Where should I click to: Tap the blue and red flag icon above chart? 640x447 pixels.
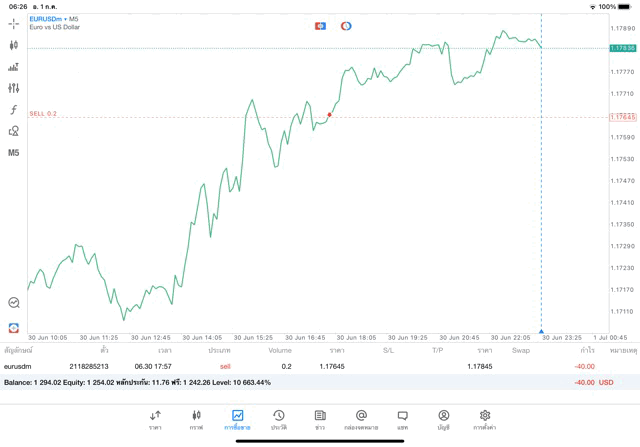[320, 25]
